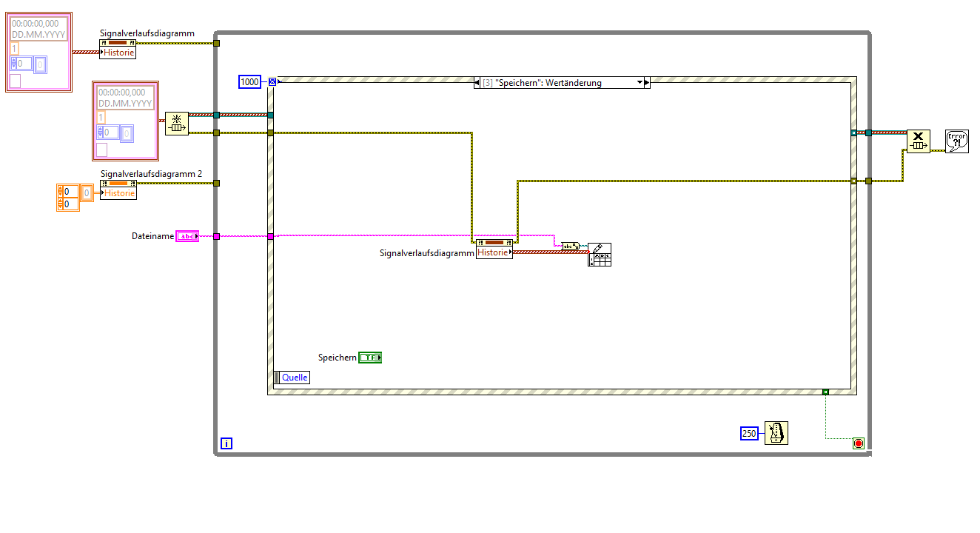Select the Obtain Queue function icon
980x533 pixels.
[x=177, y=124]
